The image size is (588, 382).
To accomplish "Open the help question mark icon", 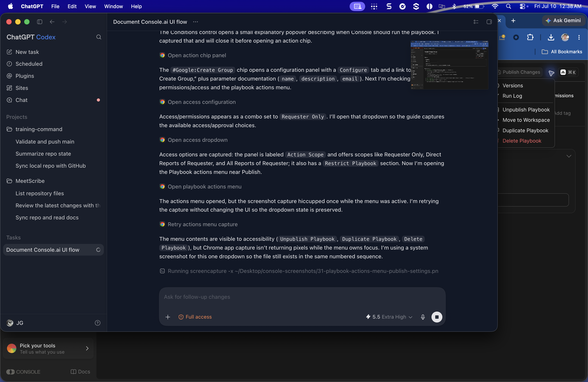I will point(98,323).
